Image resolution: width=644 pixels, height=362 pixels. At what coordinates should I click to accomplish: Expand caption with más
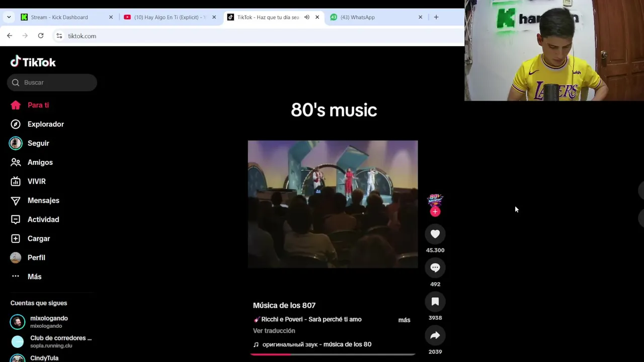point(404,320)
